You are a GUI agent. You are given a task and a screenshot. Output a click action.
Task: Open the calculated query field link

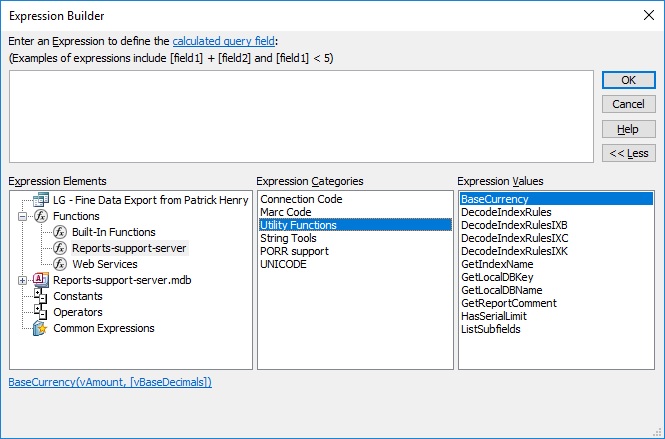pyautogui.click(x=224, y=41)
